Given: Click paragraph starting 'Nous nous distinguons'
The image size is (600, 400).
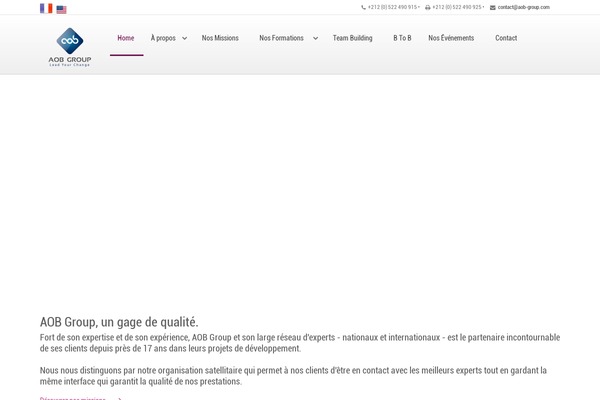Looking at the screenshot, I should [x=293, y=376].
